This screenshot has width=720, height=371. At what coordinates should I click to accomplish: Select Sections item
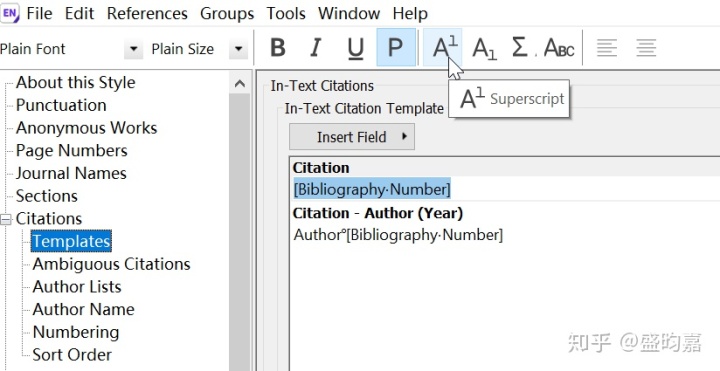(x=46, y=196)
